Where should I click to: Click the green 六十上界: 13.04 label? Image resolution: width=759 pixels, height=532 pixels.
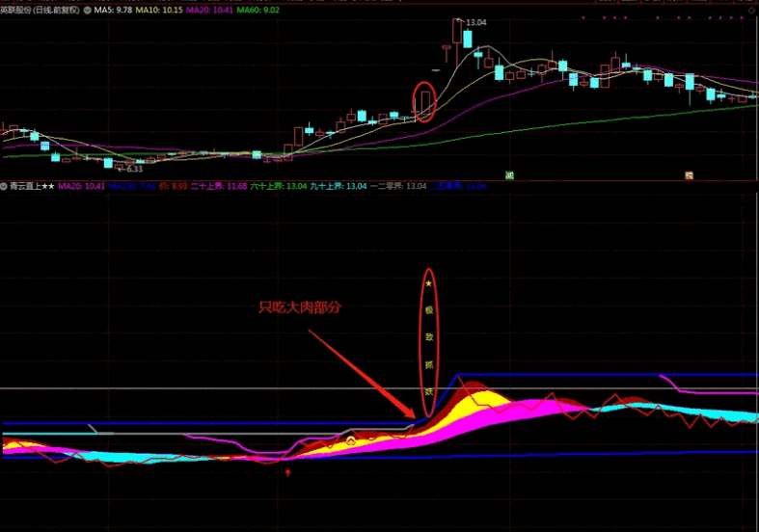point(279,186)
